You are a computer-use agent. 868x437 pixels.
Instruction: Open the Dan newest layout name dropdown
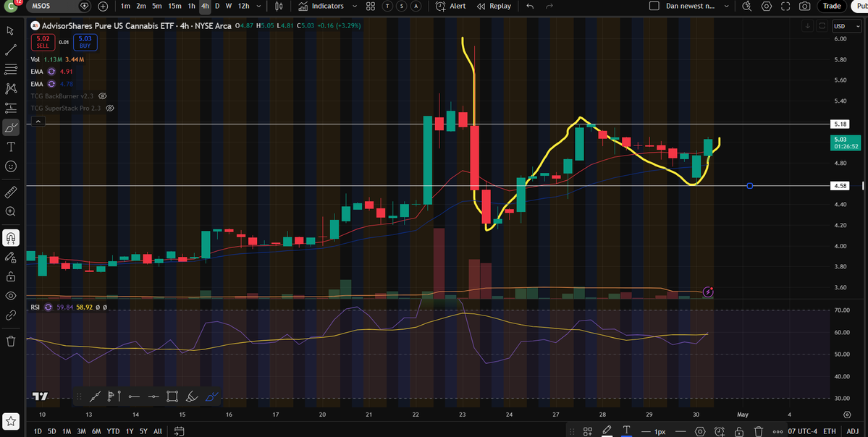(697, 6)
